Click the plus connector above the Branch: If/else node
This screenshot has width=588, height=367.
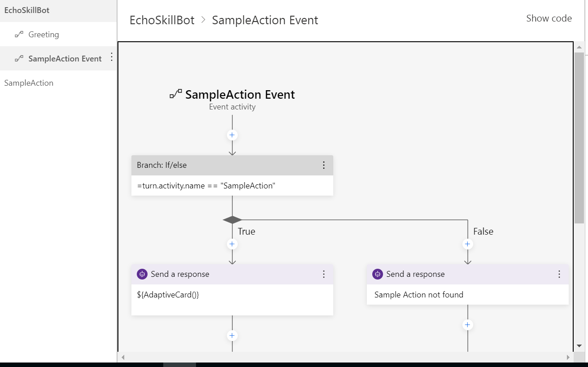[232, 135]
